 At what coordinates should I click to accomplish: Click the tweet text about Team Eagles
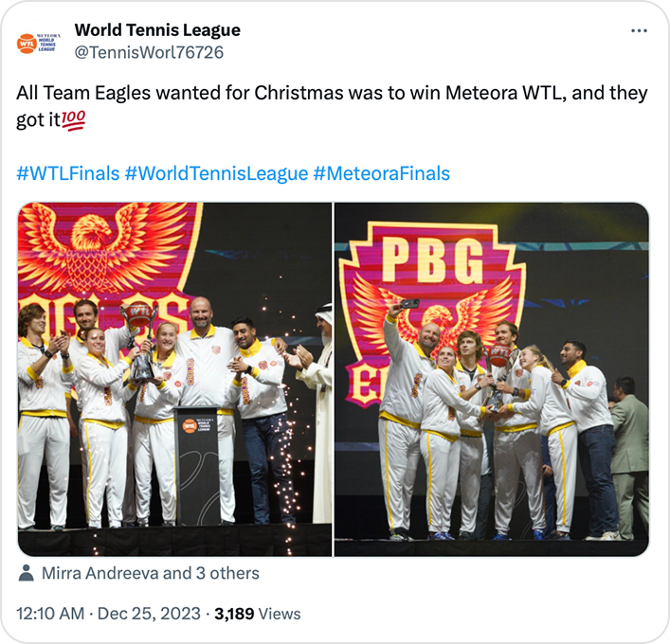(332, 106)
